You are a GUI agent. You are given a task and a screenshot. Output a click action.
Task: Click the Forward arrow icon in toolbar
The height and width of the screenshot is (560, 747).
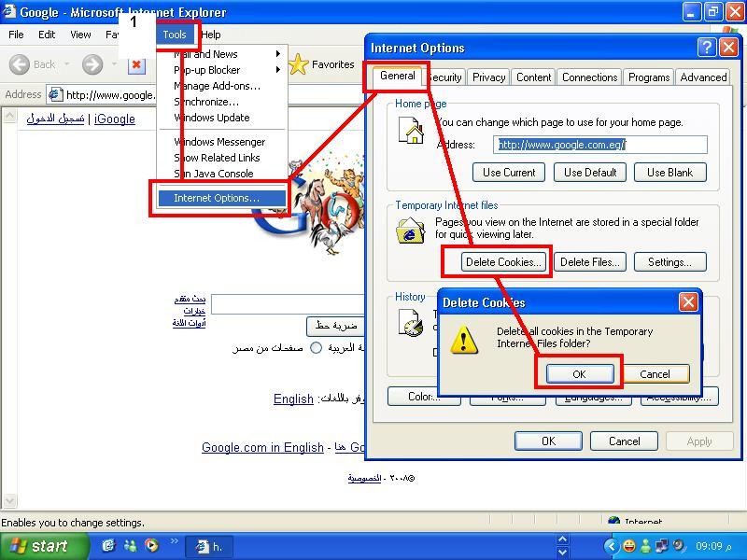pyautogui.click(x=92, y=64)
